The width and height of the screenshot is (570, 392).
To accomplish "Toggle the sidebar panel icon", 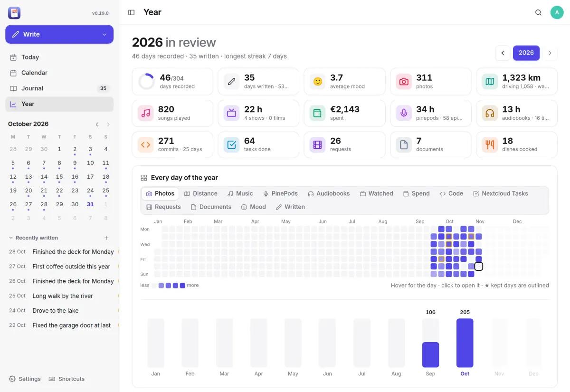I will [x=132, y=13].
